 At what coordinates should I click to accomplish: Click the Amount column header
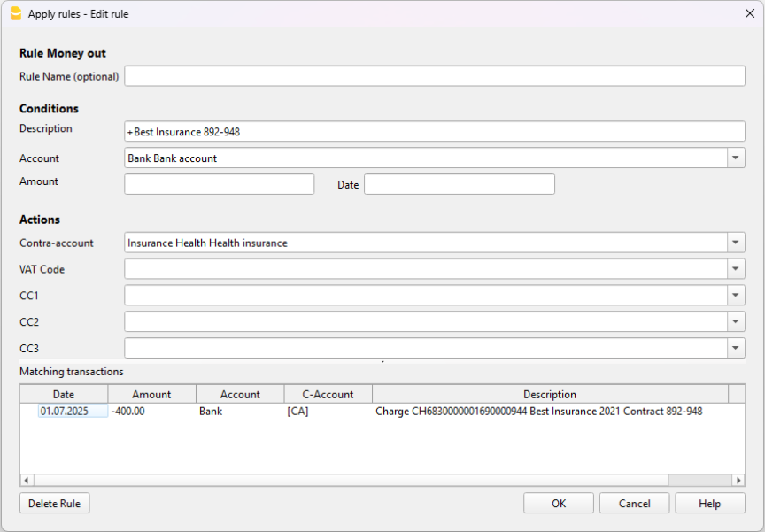click(151, 394)
